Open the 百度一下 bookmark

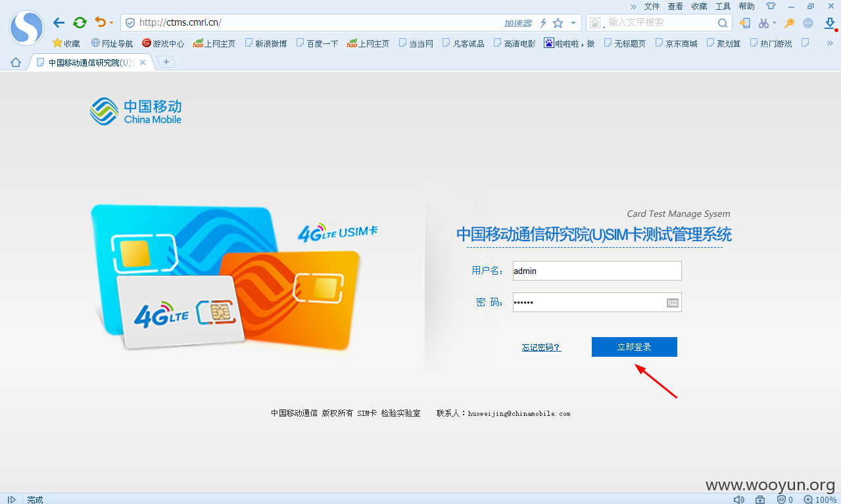[x=317, y=43]
